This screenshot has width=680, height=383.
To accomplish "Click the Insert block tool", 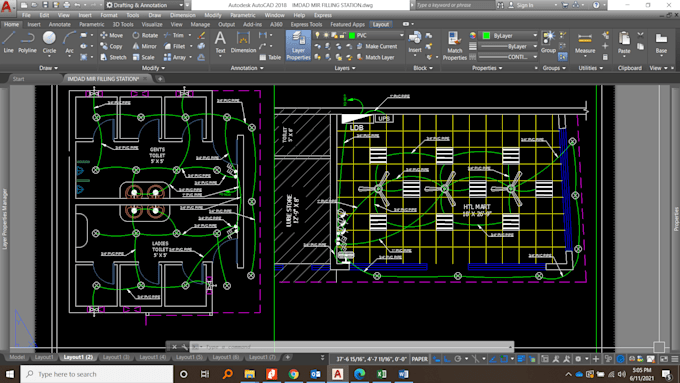I will tap(415, 42).
